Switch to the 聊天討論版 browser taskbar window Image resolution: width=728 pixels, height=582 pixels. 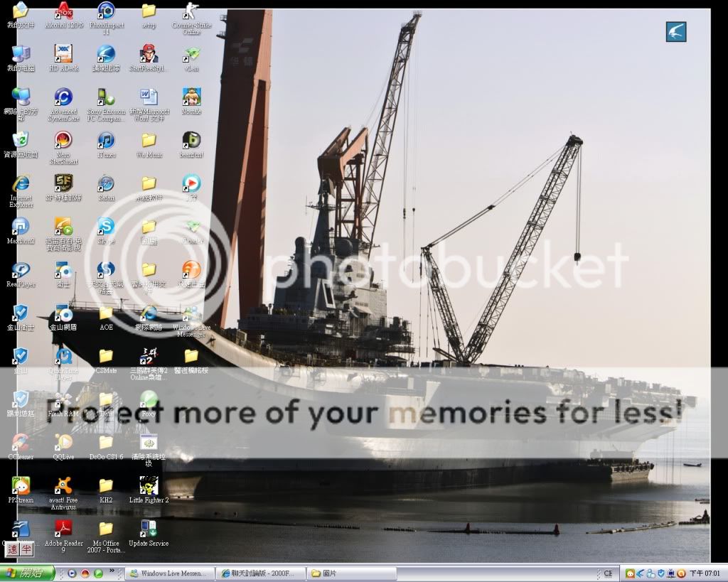pos(262,573)
